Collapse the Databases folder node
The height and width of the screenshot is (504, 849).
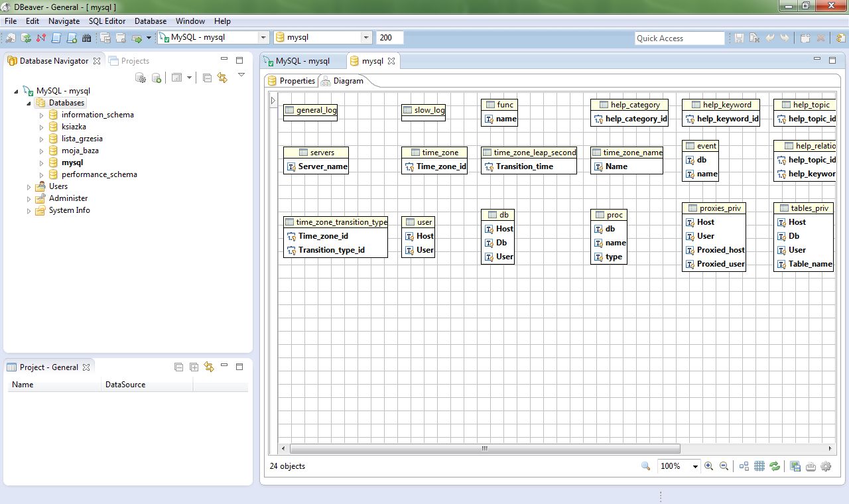pyautogui.click(x=29, y=103)
